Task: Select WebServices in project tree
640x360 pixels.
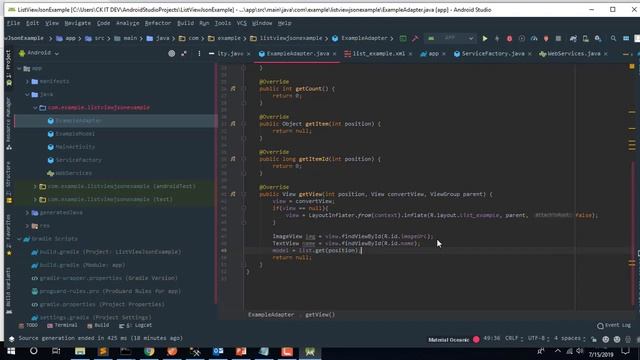Action: [x=73, y=173]
